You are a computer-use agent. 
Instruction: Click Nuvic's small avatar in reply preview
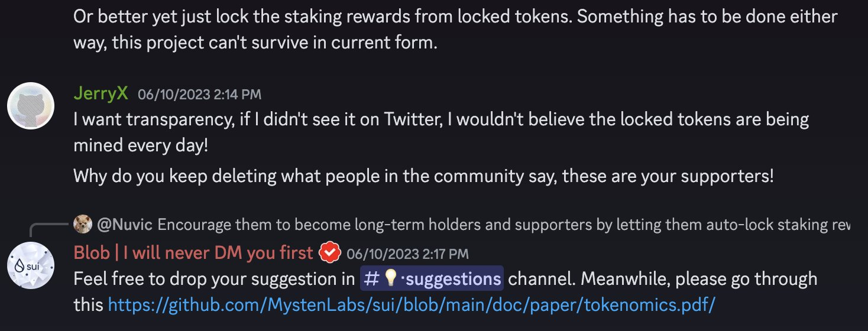82,225
